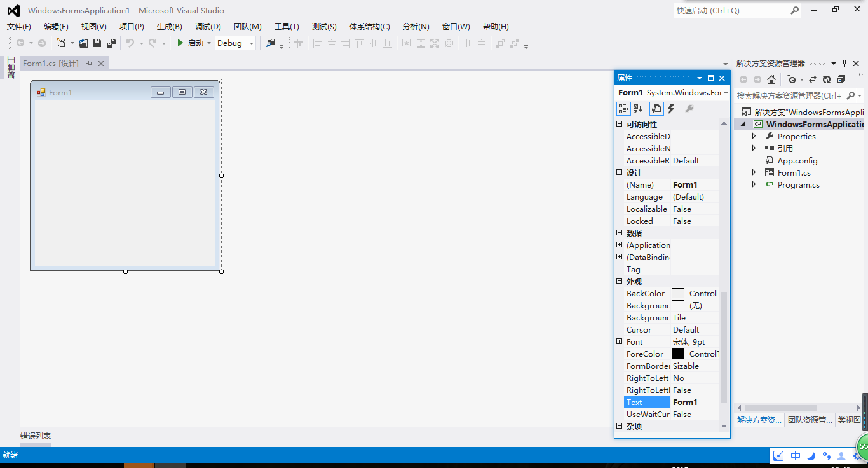Open the 调试(D) menu
Screen dimensions: 868x468
coord(208,27)
